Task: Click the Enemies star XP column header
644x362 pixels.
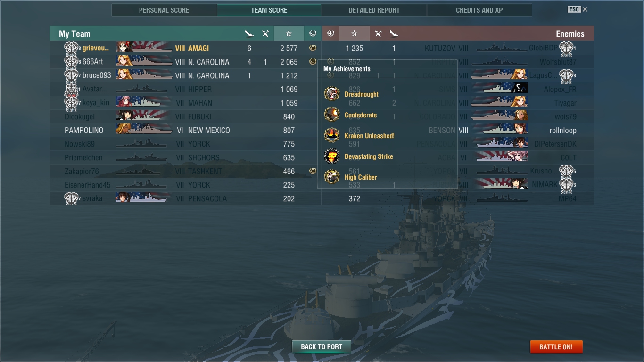Action: (x=355, y=33)
